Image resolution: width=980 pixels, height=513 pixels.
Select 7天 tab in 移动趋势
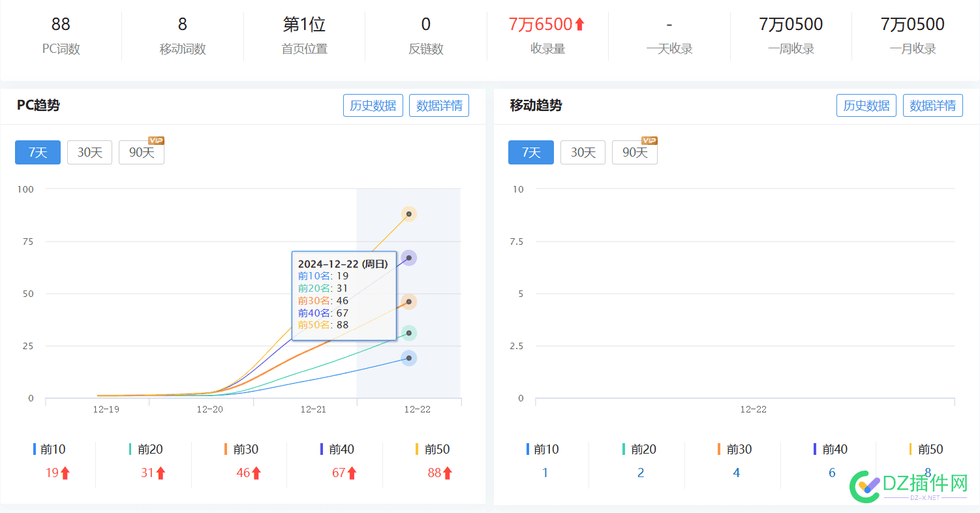point(531,152)
